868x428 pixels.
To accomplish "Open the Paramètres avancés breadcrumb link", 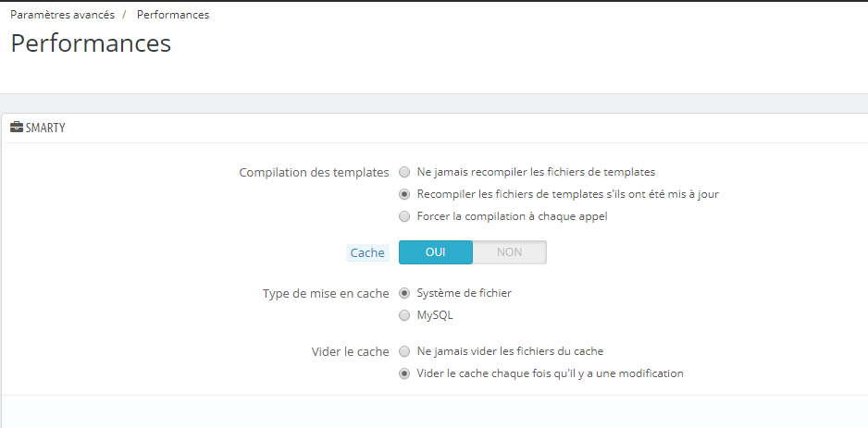I will (62, 15).
